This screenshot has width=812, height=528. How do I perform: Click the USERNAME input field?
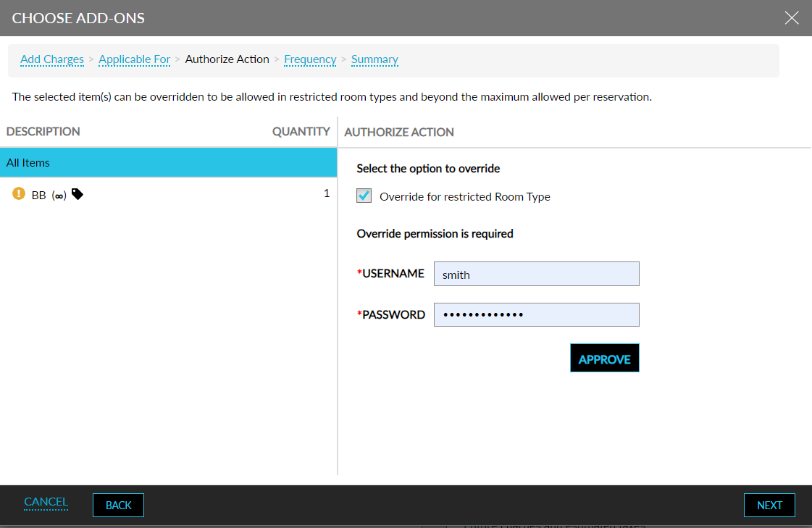click(536, 274)
